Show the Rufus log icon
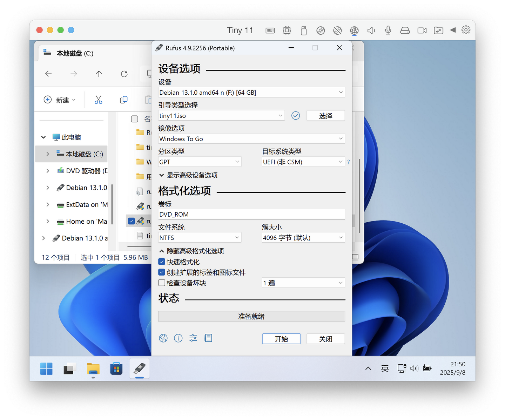 click(208, 338)
